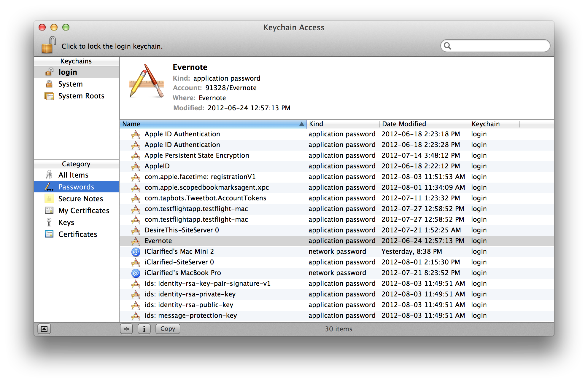Click app icon beside ids: message-protection-key
The width and height of the screenshot is (588, 383).
coord(136,316)
